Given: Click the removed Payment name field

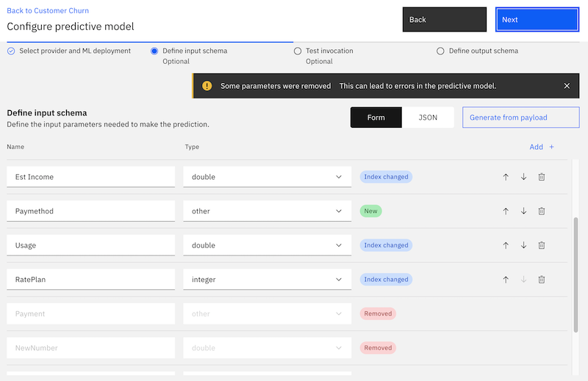Looking at the screenshot, I should (x=90, y=313).
